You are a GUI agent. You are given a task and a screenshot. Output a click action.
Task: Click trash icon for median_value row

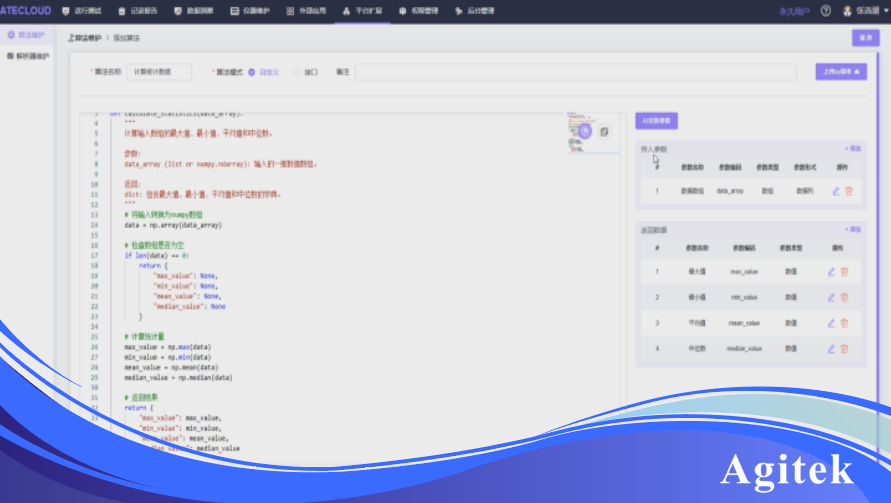(x=844, y=349)
